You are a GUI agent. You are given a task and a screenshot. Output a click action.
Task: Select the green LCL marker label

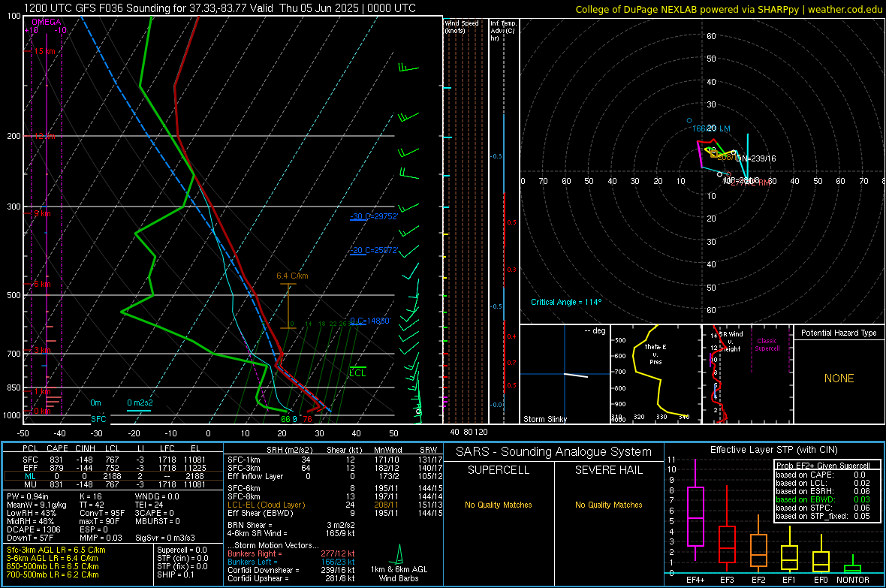click(x=357, y=373)
